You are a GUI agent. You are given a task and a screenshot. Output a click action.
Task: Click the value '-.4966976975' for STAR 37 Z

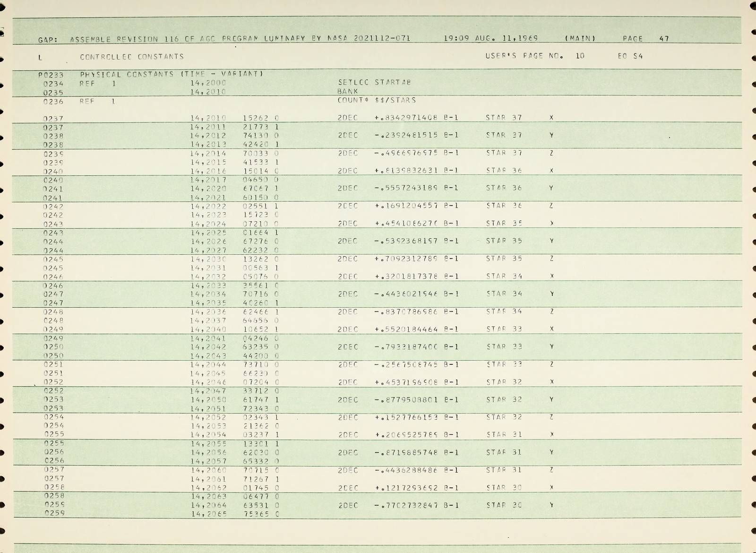[x=406, y=153]
